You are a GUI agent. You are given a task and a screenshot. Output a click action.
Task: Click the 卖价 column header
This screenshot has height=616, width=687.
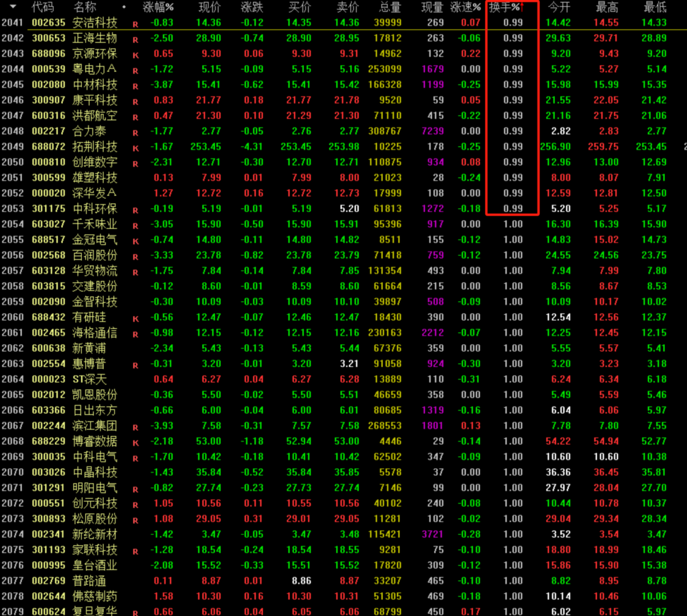(348, 7)
